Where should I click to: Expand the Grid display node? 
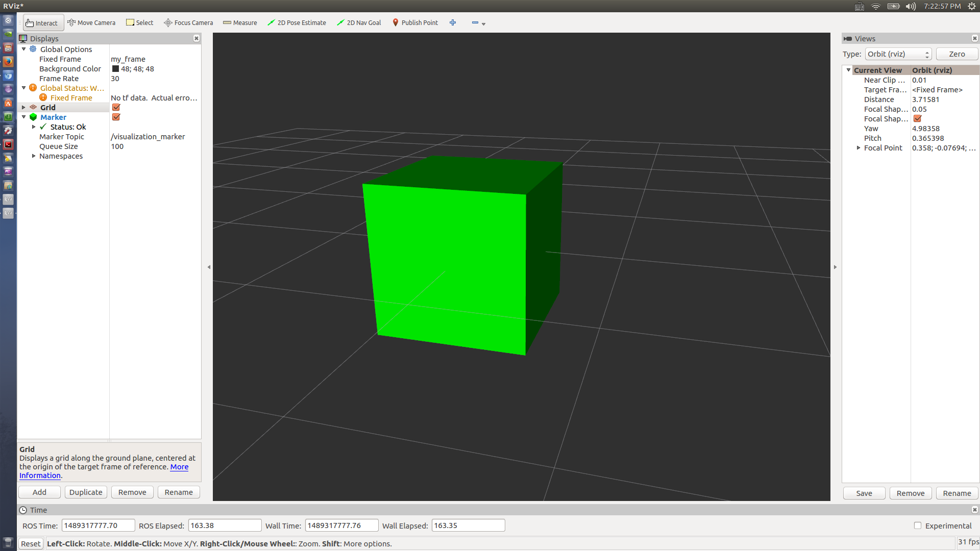tap(23, 108)
